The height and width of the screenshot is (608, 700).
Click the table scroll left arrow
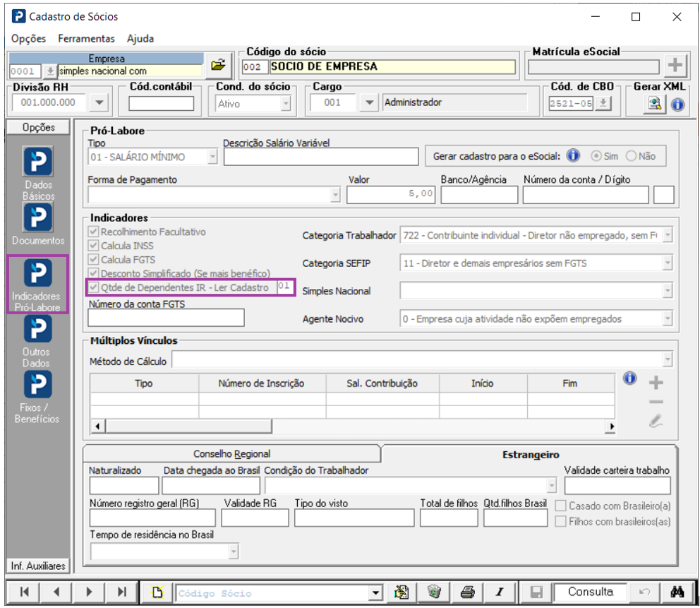(x=97, y=427)
